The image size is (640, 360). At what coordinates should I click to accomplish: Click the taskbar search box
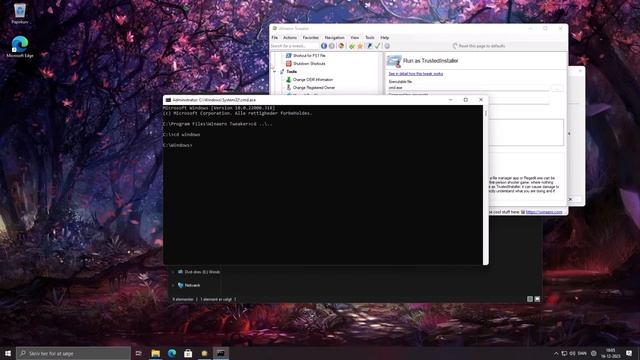(x=73, y=353)
